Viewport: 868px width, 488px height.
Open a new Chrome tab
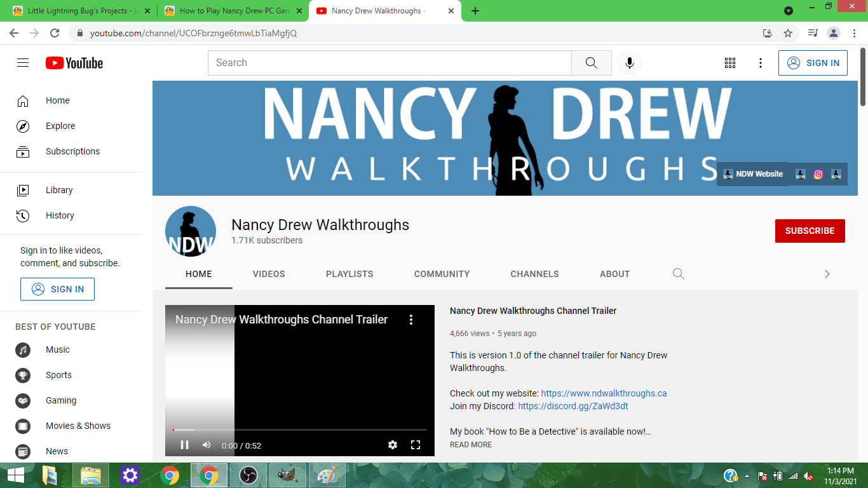475,11
